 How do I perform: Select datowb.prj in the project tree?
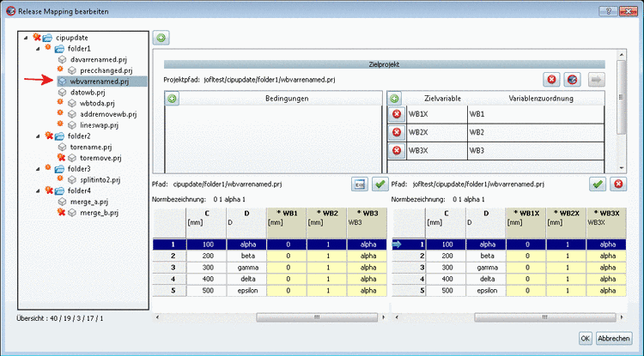coord(88,93)
